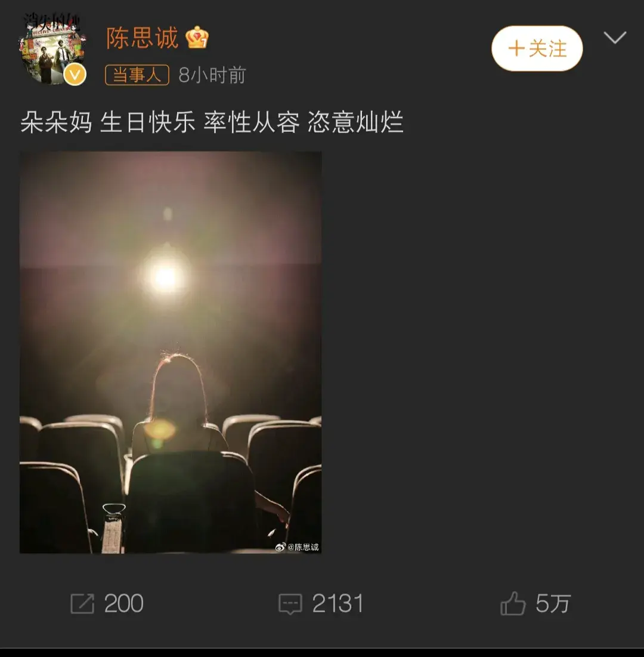This screenshot has width=644, height=657.
Task: Open 陈思诚's profile avatar
Action: [52, 50]
